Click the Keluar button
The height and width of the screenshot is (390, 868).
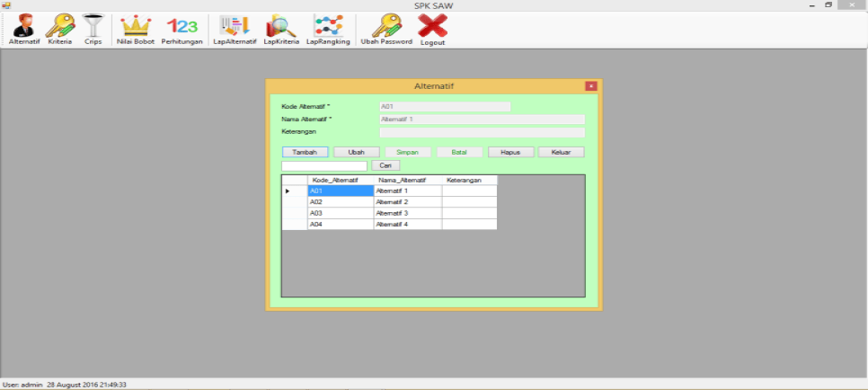click(562, 152)
